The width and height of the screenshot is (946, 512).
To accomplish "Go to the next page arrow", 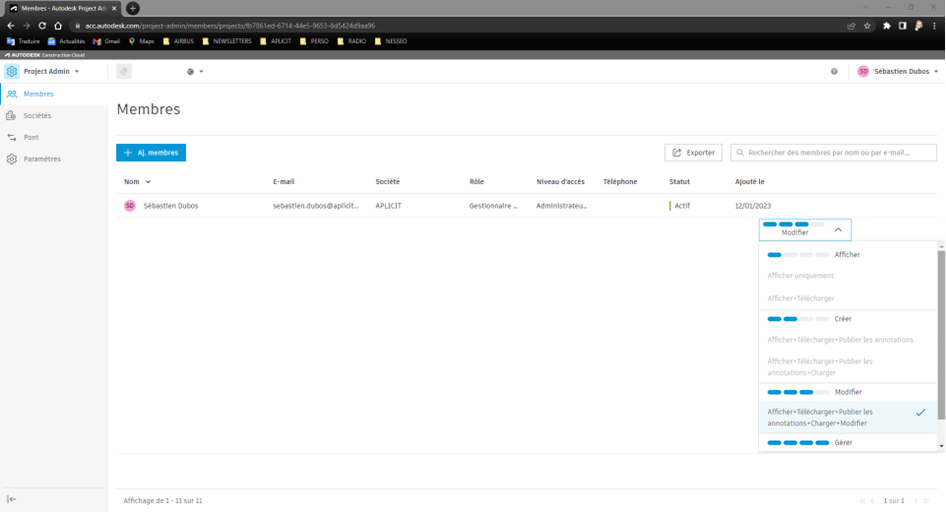I will [x=915, y=501].
